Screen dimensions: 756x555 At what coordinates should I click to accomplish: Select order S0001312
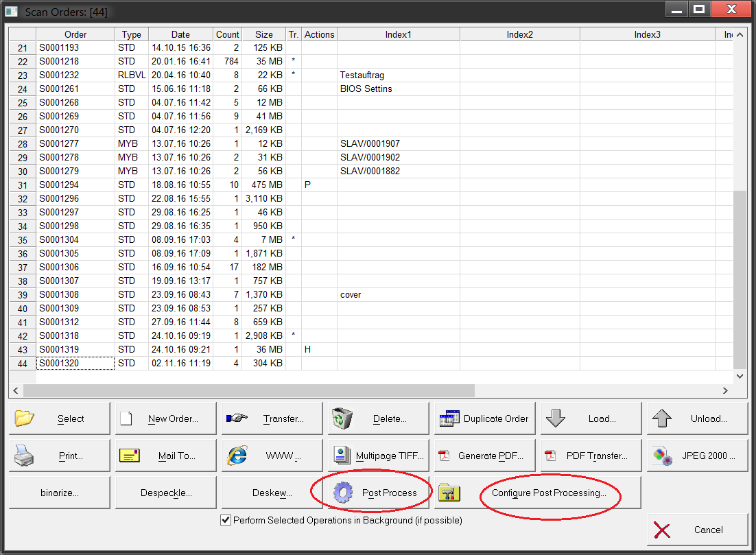click(x=75, y=322)
